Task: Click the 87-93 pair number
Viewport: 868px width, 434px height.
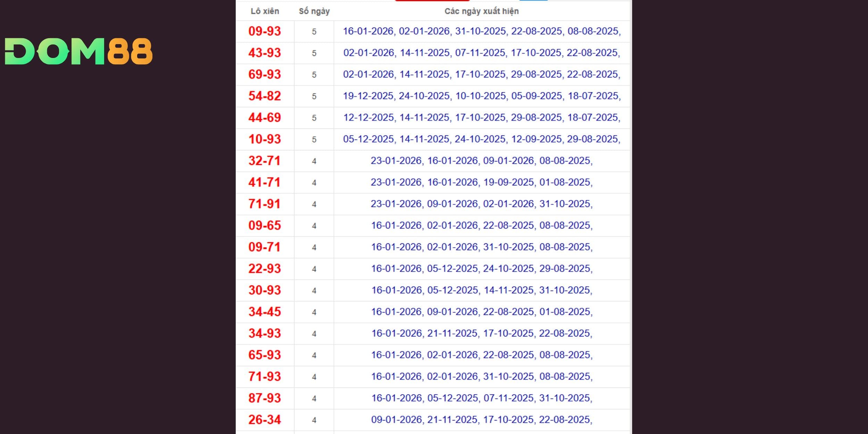Action: click(x=265, y=398)
